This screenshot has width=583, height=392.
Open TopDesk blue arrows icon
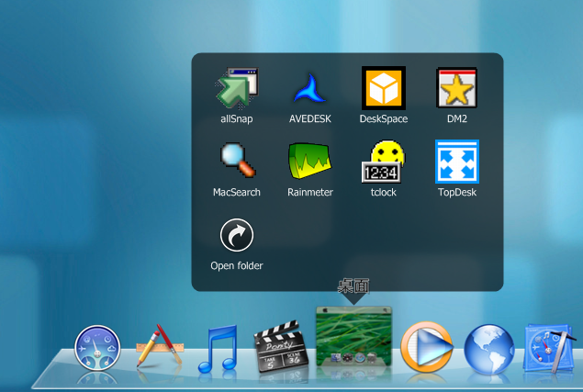(x=457, y=162)
